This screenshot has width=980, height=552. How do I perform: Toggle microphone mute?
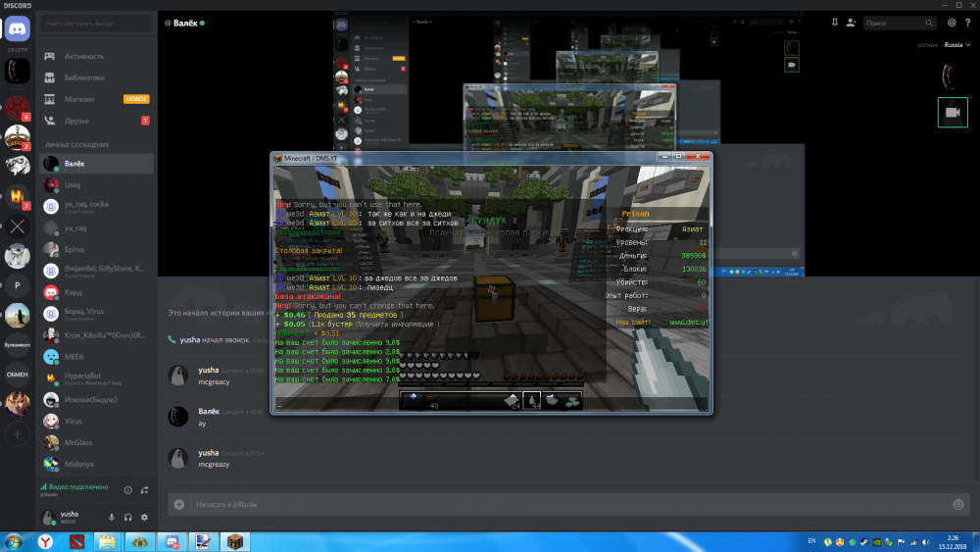[x=111, y=517]
